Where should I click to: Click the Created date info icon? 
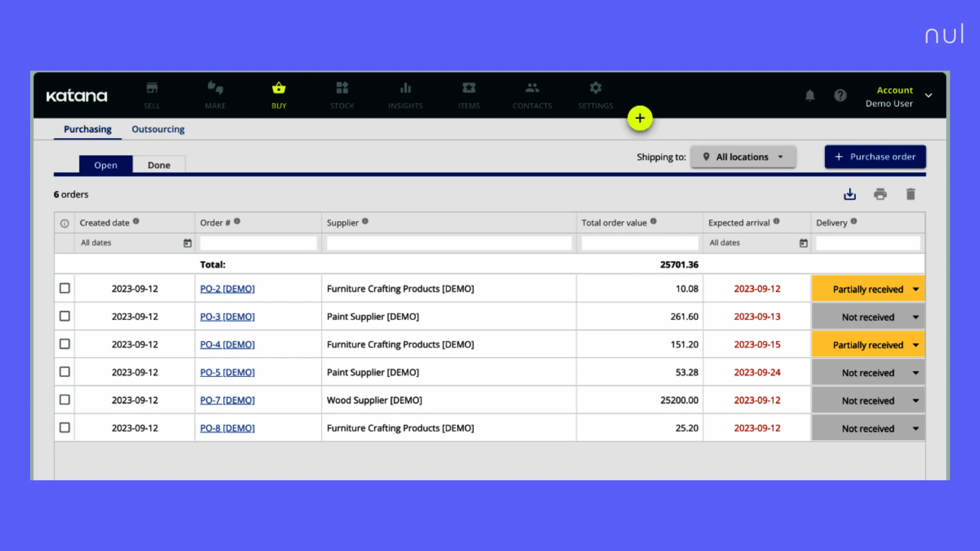pos(136,221)
